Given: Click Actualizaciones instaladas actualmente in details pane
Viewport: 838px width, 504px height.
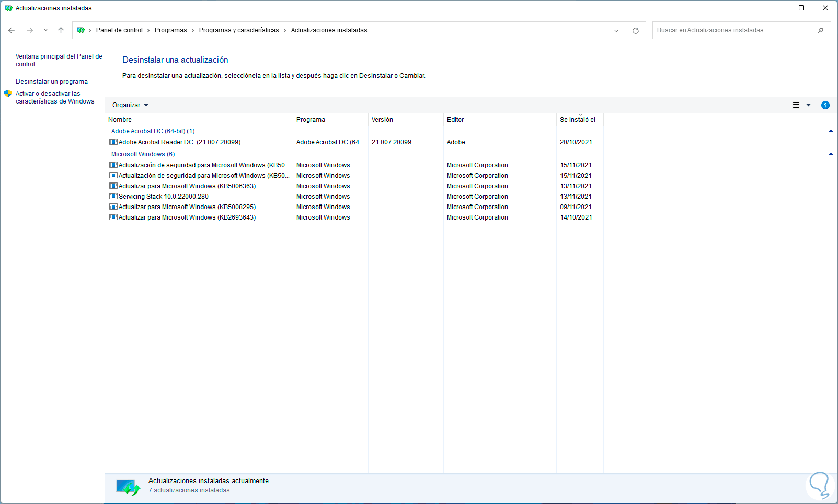Looking at the screenshot, I should [209, 481].
